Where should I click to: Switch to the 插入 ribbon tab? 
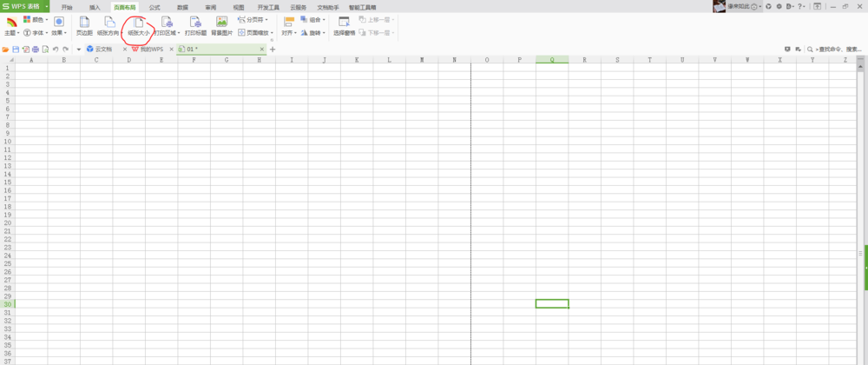point(95,7)
